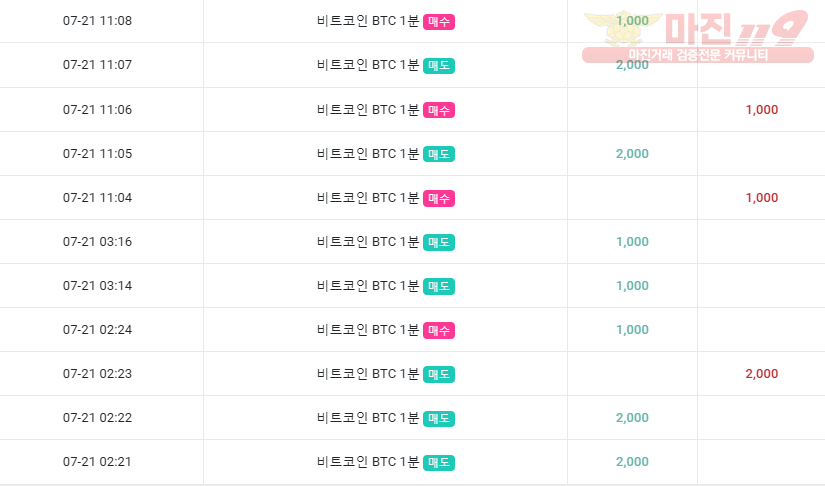The width and height of the screenshot is (825, 486).
Task: Click the 매도 badge in the 11:05 row
Action: (439, 154)
